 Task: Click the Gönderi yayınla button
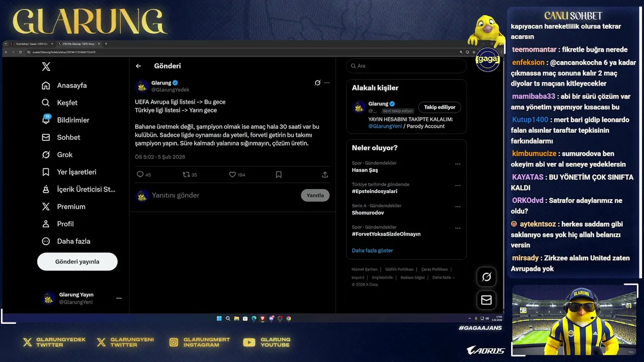pyautogui.click(x=77, y=261)
